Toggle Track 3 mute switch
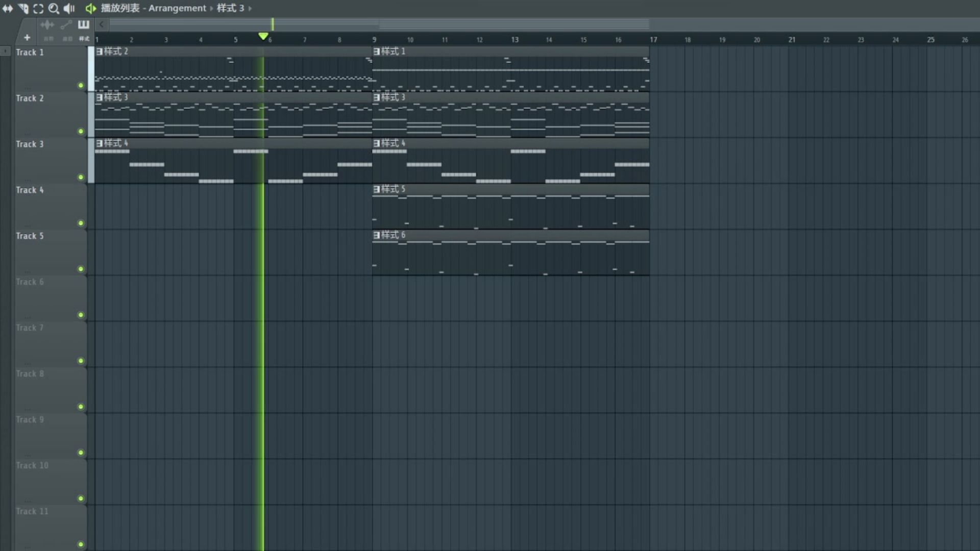Image resolution: width=980 pixels, height=551 pixels. click(81, 177)
